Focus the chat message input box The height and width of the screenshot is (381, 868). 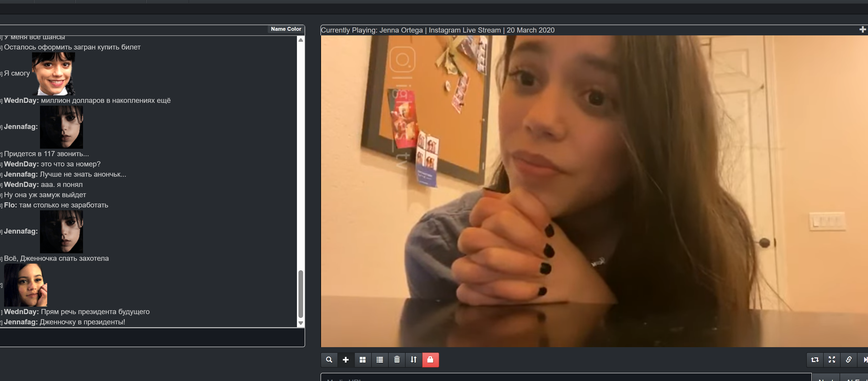(x=152, y=337)
